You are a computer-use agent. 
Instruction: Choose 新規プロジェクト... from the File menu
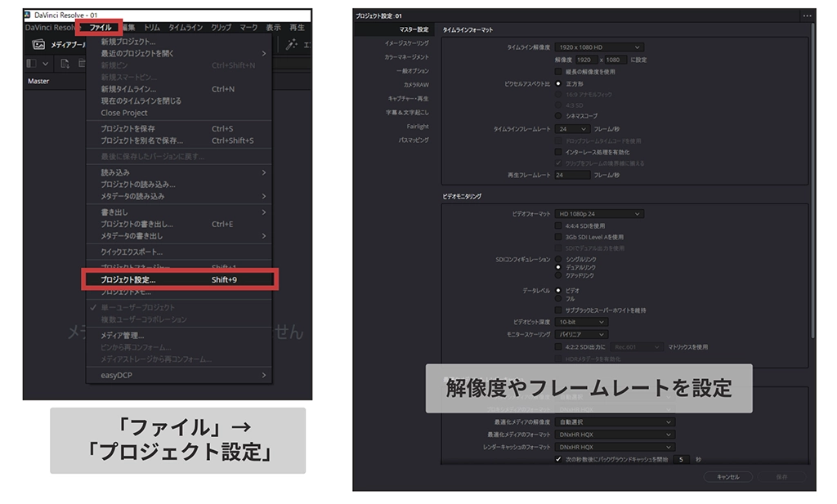179,42
